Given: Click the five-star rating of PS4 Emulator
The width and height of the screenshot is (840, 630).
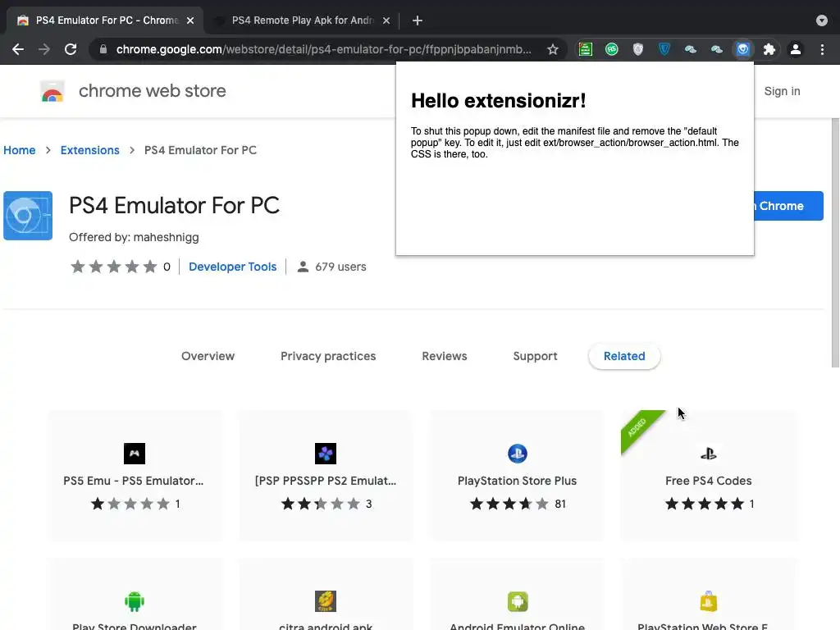Looking at the screenshot, I should point(113,267).
